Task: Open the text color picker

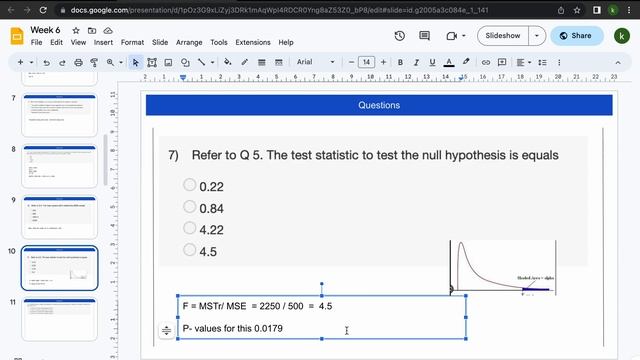Action: pos(449,62)
